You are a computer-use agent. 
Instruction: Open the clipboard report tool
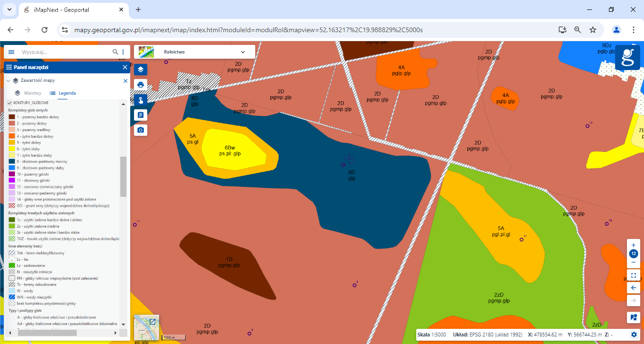click(141, 115)
